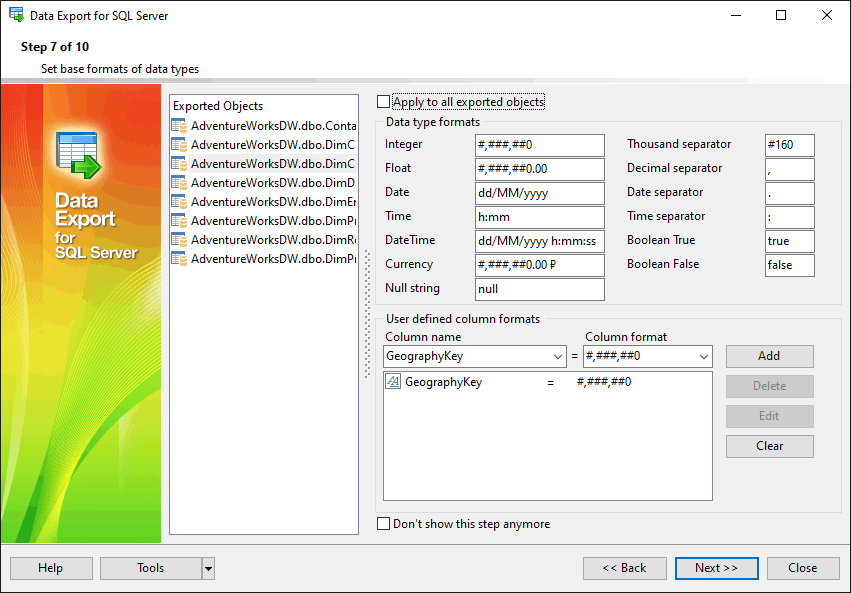851x593 pixels.
Task: Click the Data Export app icon in title bar
Action: pyautogui.click(x=16, y=16)
